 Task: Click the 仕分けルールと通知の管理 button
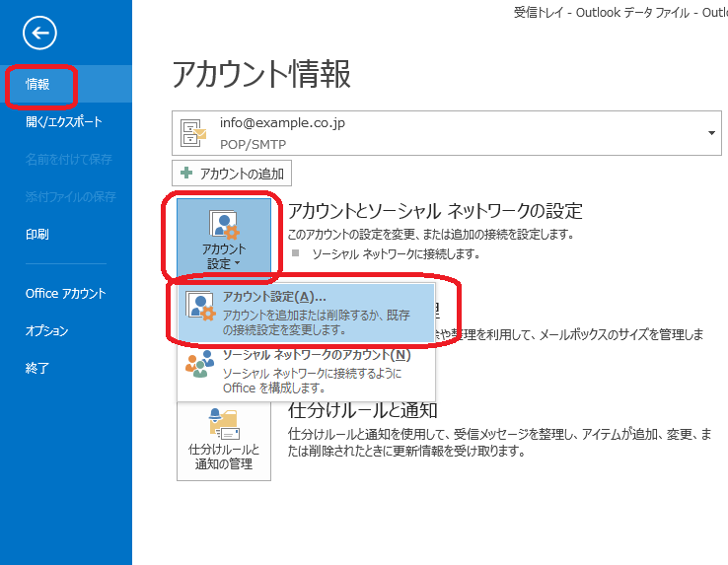coord(224,442)
